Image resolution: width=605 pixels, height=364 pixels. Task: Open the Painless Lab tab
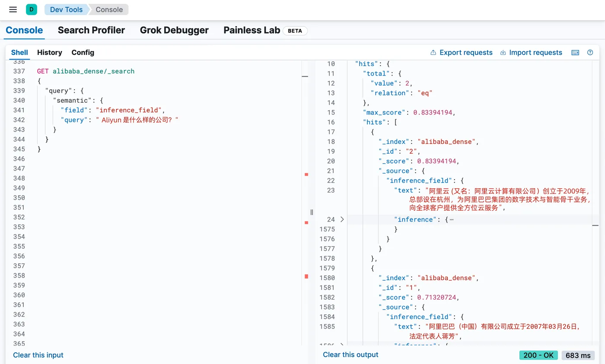[252, 30]
